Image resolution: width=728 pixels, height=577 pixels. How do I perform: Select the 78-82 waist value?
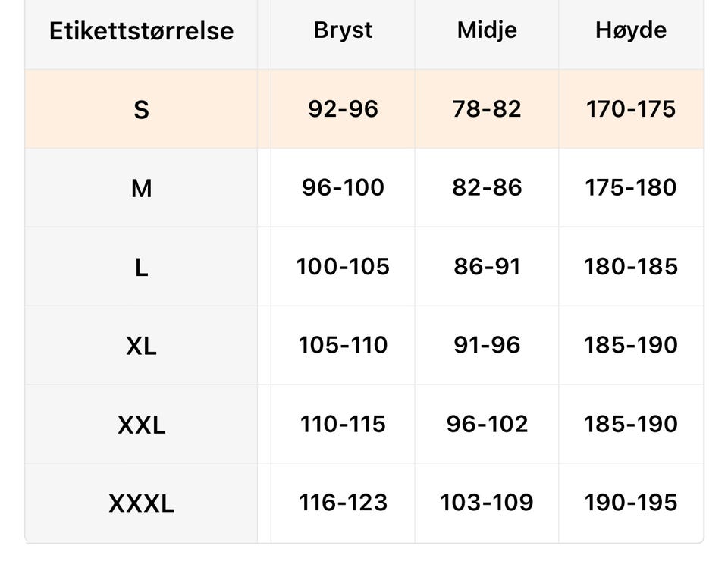[x=487, y=109]
